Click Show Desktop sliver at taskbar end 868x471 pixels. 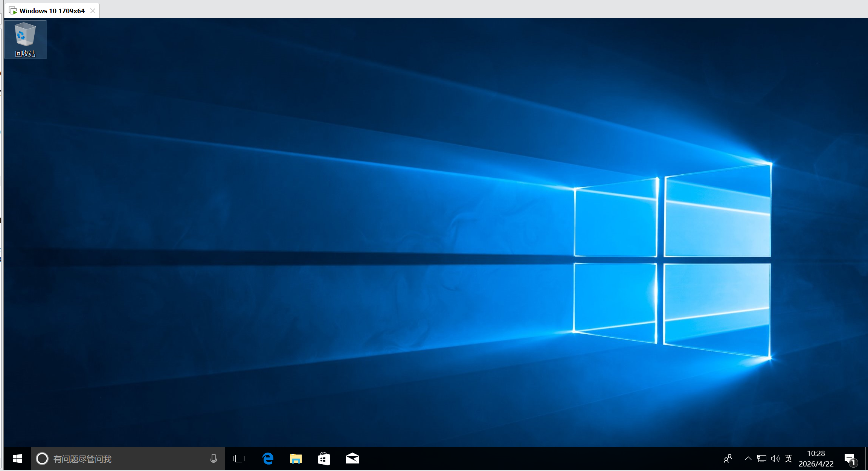(866, 459)
